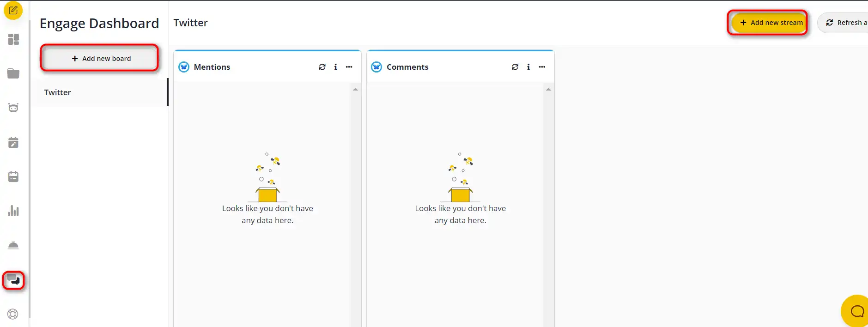This screenshot has width=868, height=327.
Task: Open the calendar with pencil icon
Action: (13, 142)
